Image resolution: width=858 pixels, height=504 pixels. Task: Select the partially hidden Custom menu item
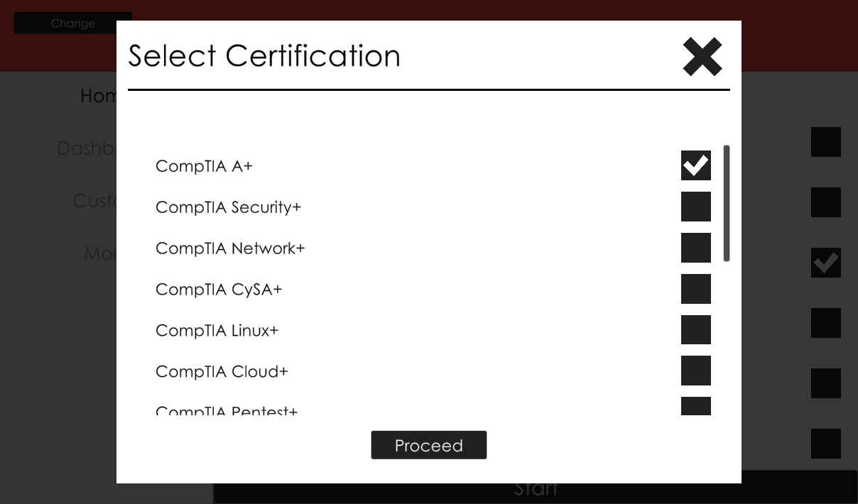[94, 201]
